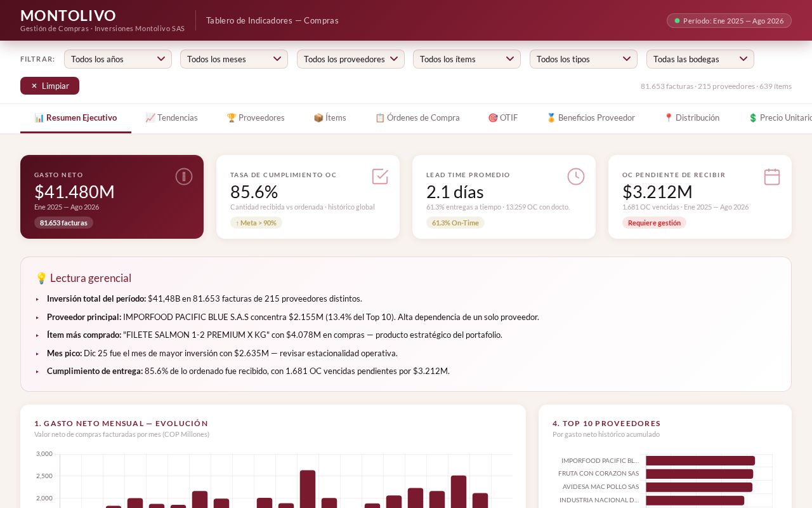
Task: Click the Tablero de Indicadores — Compras header text
Action: pos(272,20)
